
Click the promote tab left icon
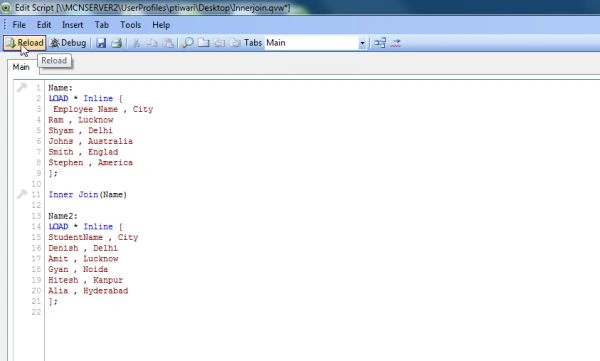[219, 43]
